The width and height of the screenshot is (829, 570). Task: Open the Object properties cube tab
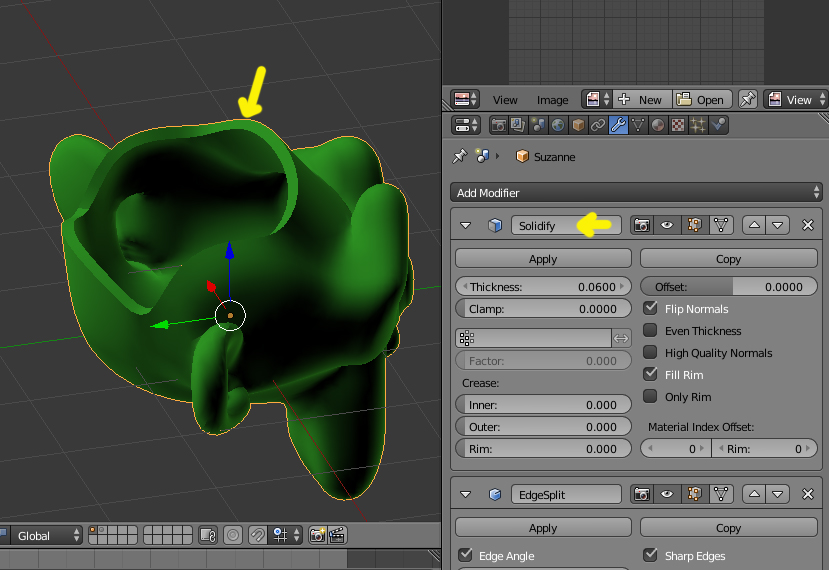578,125
